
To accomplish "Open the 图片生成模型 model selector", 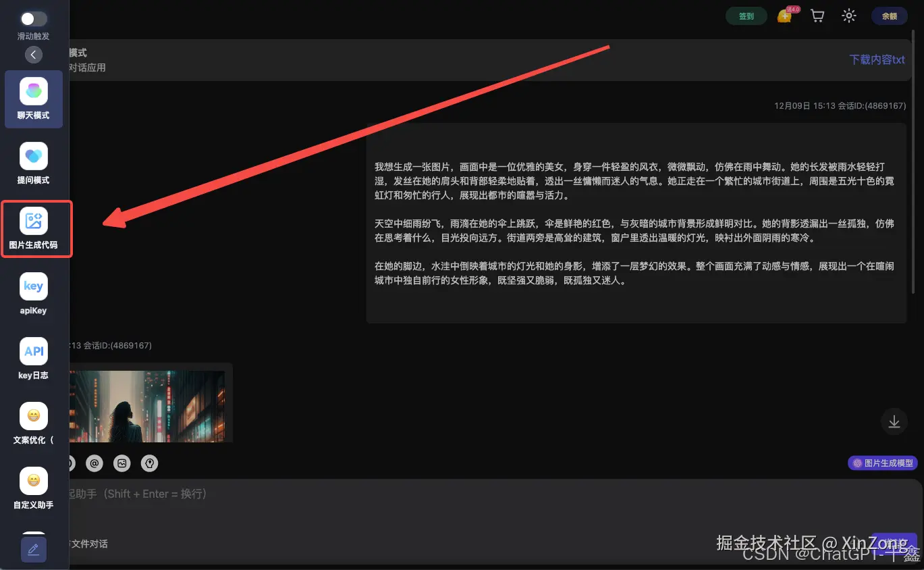I will (x=882, y=463).
